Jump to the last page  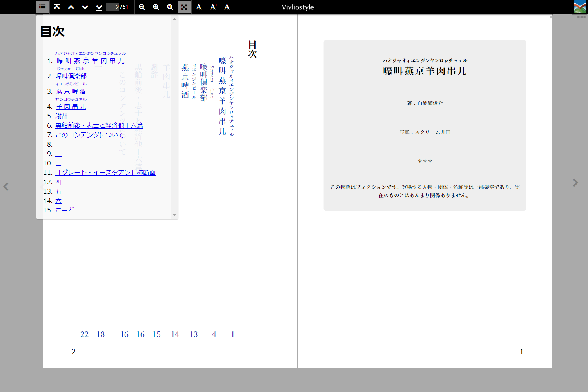99,7
